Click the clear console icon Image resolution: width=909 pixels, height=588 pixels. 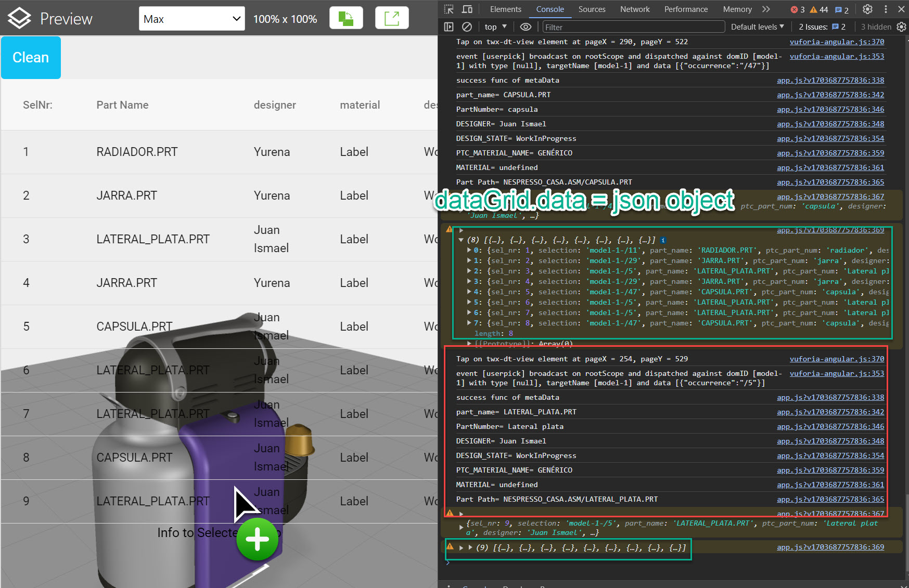(467, 27)
